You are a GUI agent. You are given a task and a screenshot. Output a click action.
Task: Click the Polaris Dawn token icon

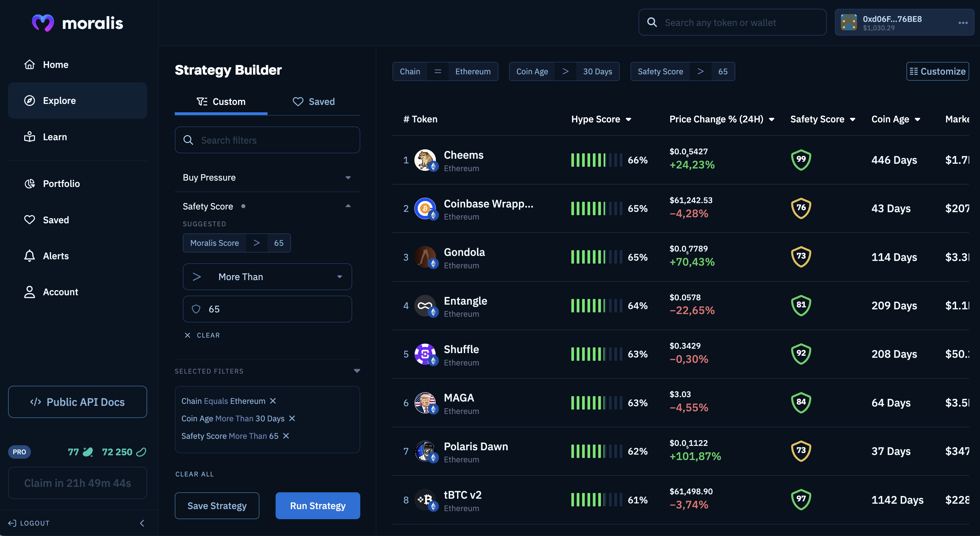click(425, 451)
